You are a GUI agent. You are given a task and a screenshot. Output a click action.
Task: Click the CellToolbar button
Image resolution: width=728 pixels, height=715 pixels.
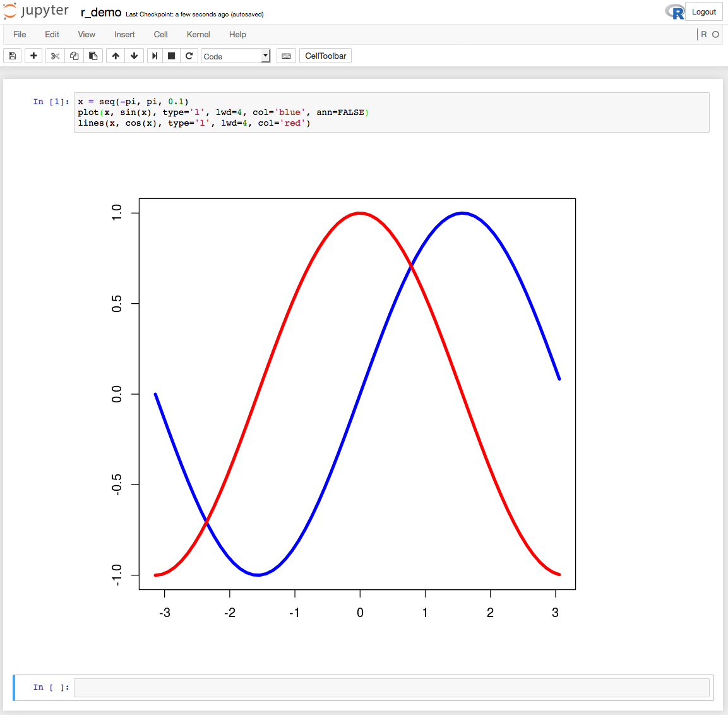click(x=325, y=56)
